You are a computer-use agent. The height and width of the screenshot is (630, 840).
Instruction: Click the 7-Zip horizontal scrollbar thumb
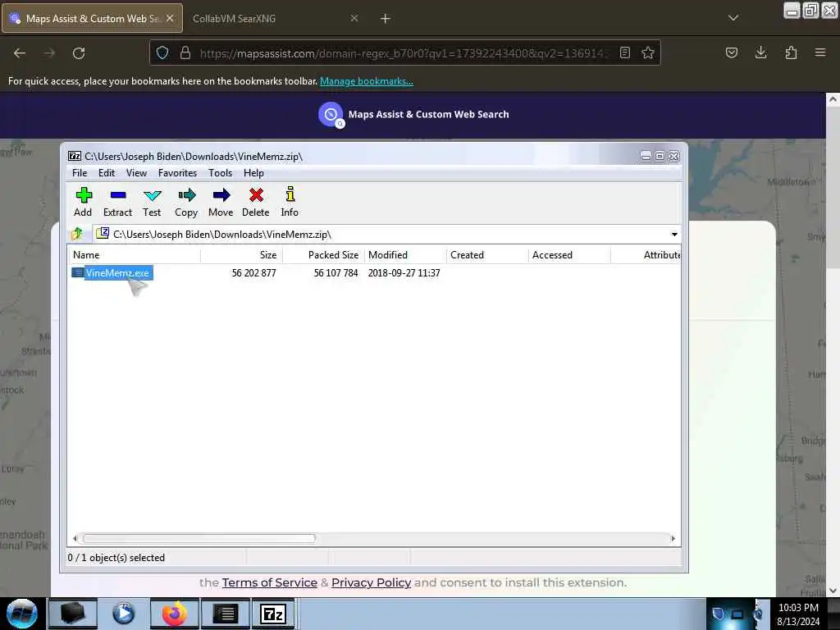(199, 538)
